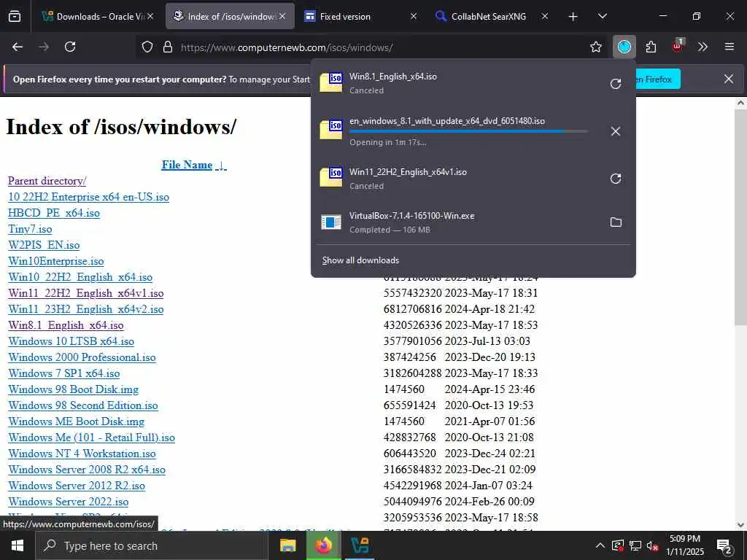Screen dimensions: 747x560
Task: Reload the current page
Action: coord(70,47)
